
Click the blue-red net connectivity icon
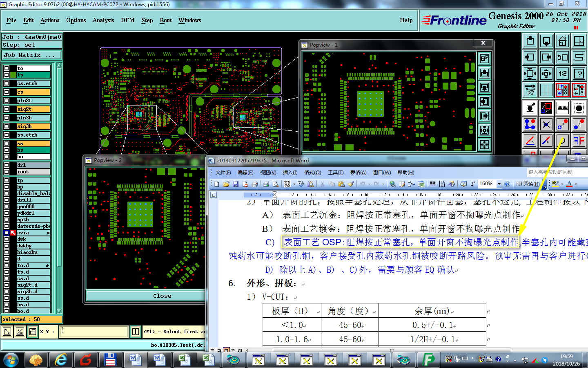click(x=530, y=124)
